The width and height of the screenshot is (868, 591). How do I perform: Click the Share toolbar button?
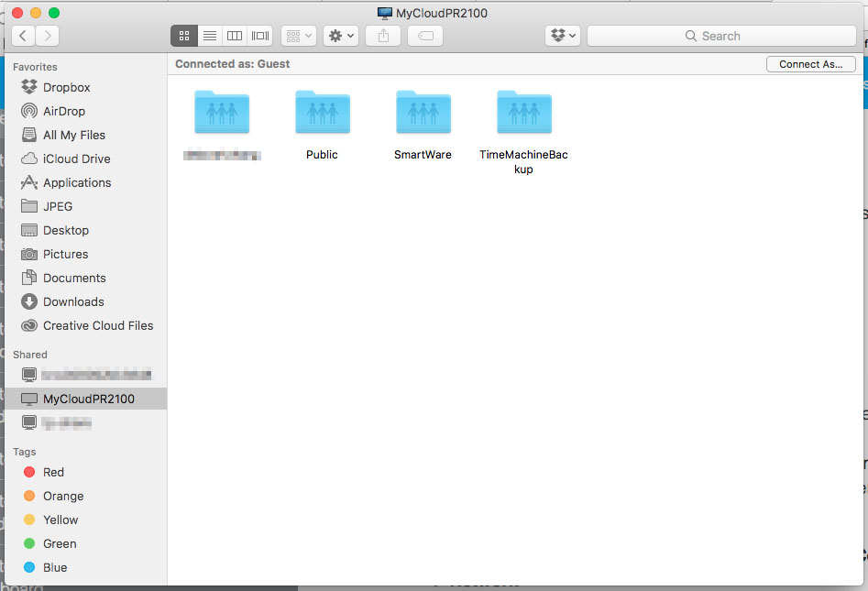coord(383,36)
